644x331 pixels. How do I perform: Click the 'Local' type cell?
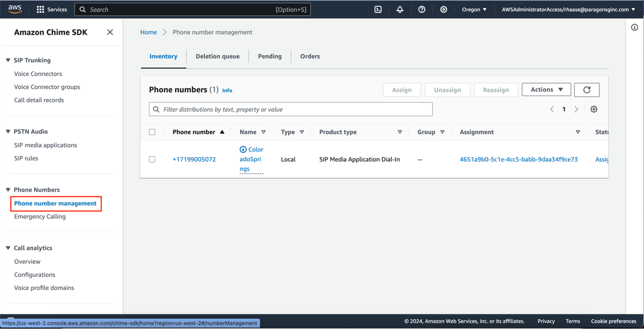point(288,159)
